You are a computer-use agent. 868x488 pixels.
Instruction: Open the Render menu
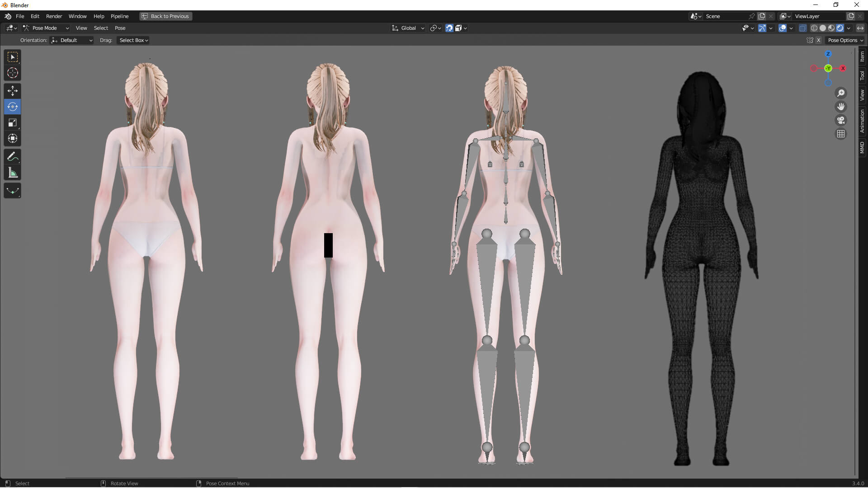tap(54, 16)
